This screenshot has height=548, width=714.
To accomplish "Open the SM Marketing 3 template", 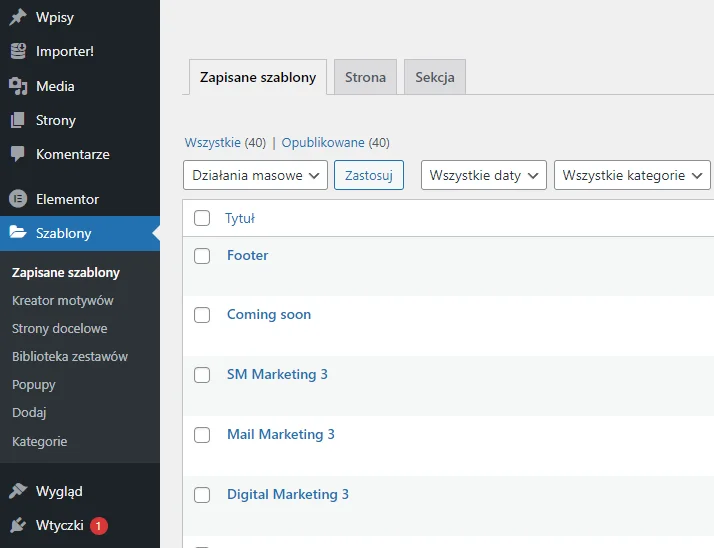I will [277, 374].
